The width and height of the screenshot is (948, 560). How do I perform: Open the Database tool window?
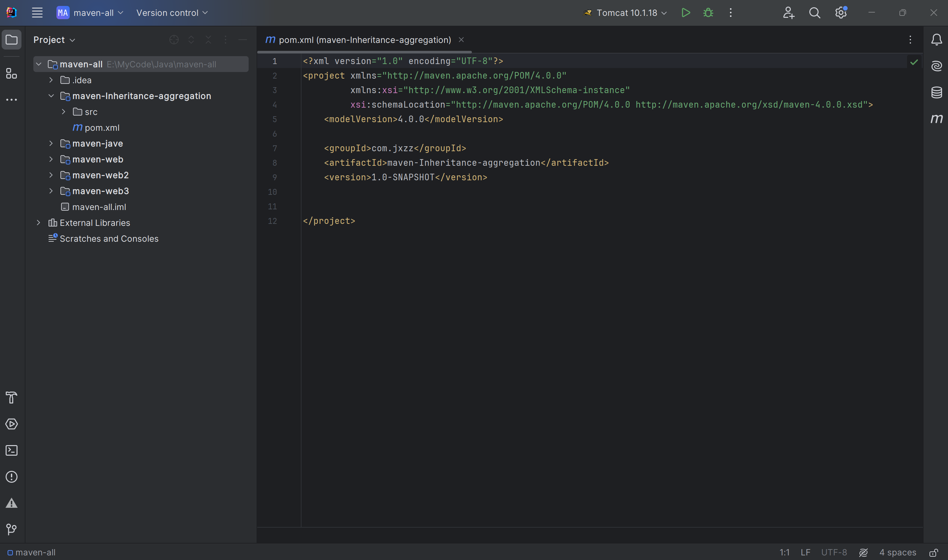[x=936, y=92]
